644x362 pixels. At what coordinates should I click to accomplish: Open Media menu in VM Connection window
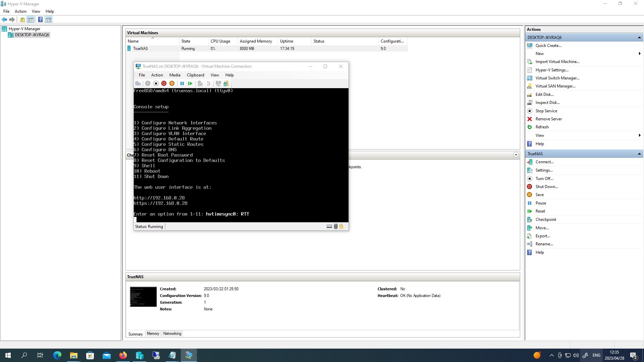(175, 75)
